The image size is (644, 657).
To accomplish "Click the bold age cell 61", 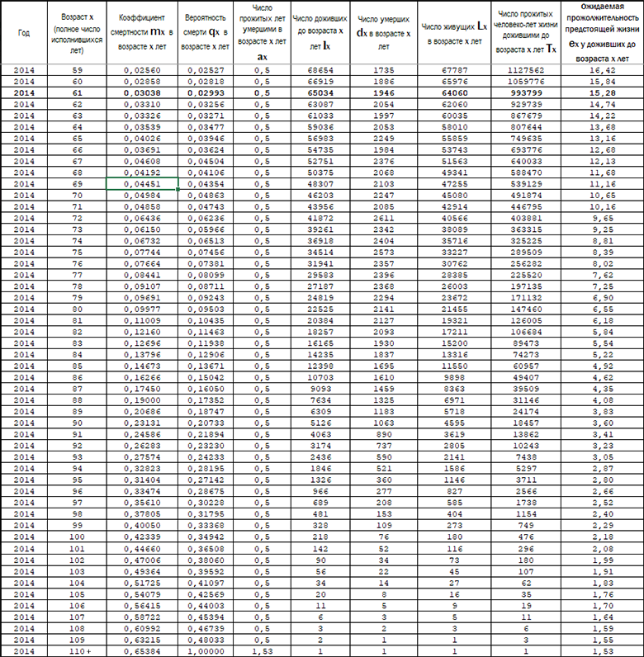I will coord(77,92).
